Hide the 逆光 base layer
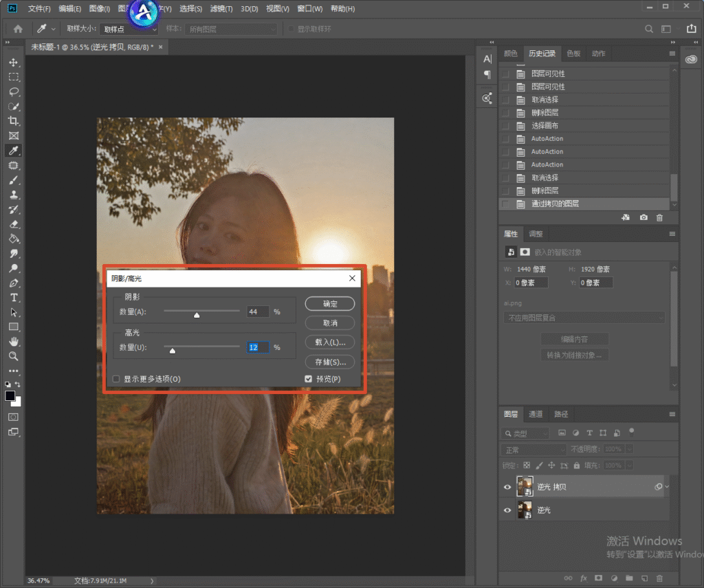Screen dimensions: 704x588 click(x=507, y=510)
